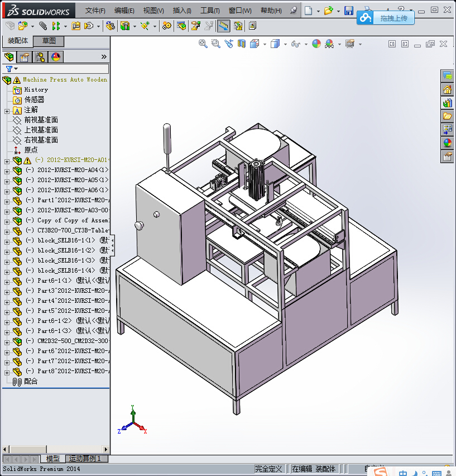Image resolution: width=456 pixels, height=476 pixels.
Task: Click the Display Style cube icon
Action: coord(275,44)
